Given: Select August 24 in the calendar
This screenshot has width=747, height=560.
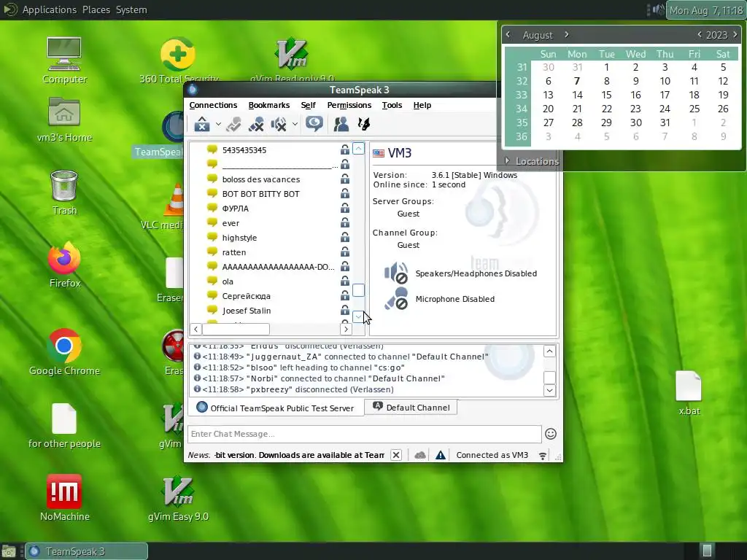Looking at the screenshot, I should pos(665,109).
